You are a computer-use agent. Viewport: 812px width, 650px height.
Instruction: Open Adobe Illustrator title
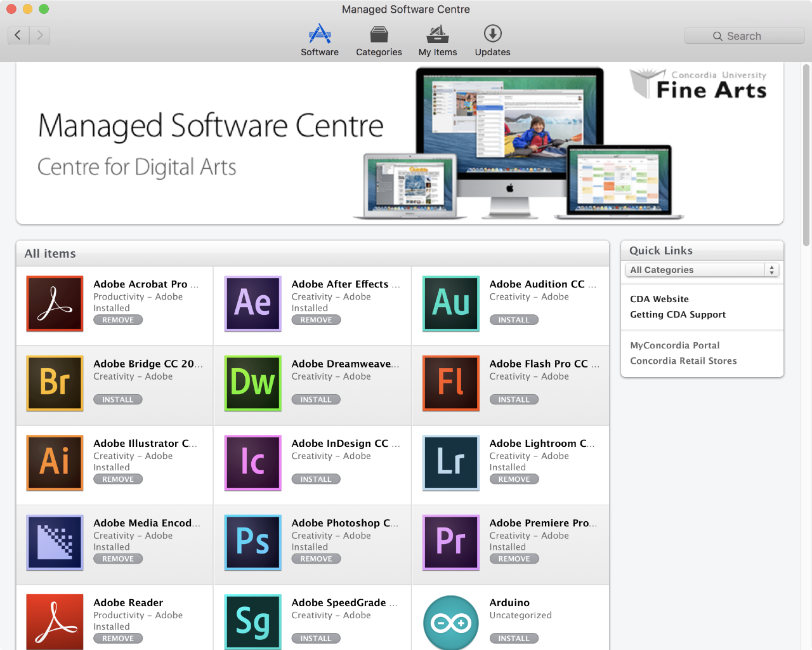145,444
